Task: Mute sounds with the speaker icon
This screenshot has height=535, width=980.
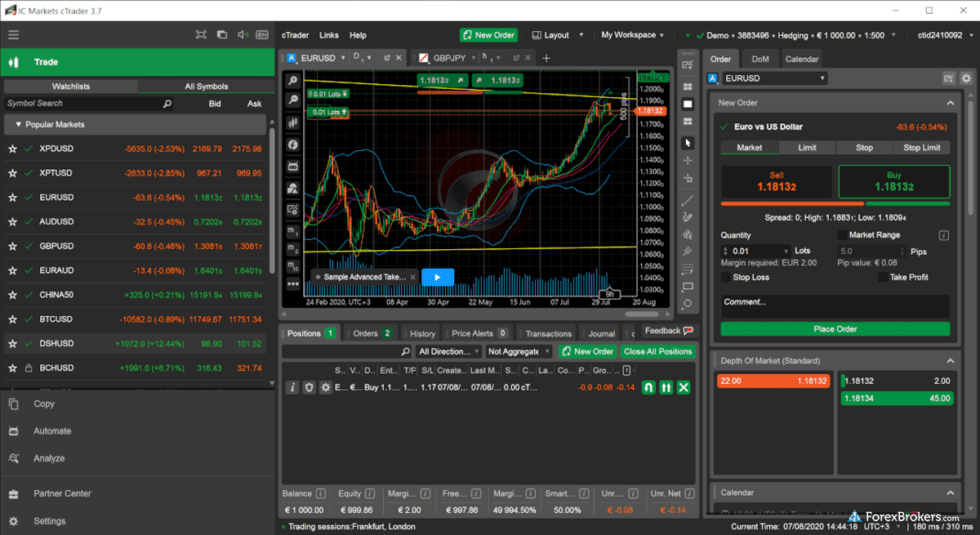Action: coord(243,35)
